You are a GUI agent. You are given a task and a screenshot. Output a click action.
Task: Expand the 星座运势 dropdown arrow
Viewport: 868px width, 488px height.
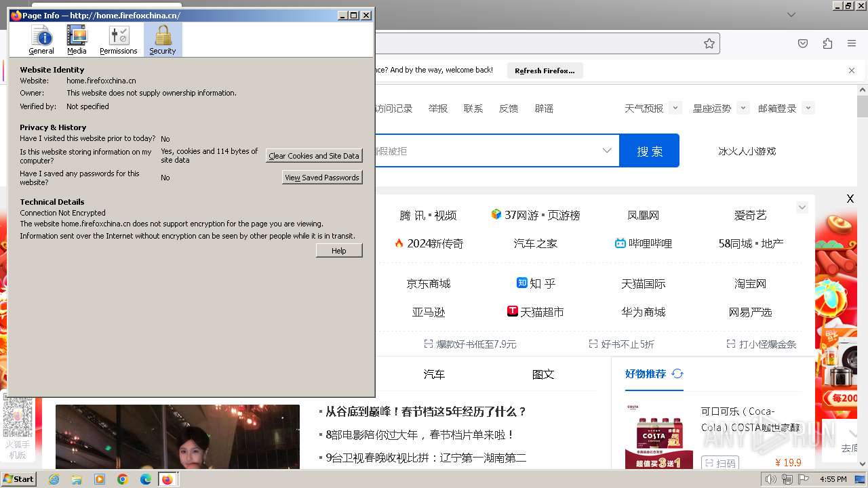click(743, 108)
